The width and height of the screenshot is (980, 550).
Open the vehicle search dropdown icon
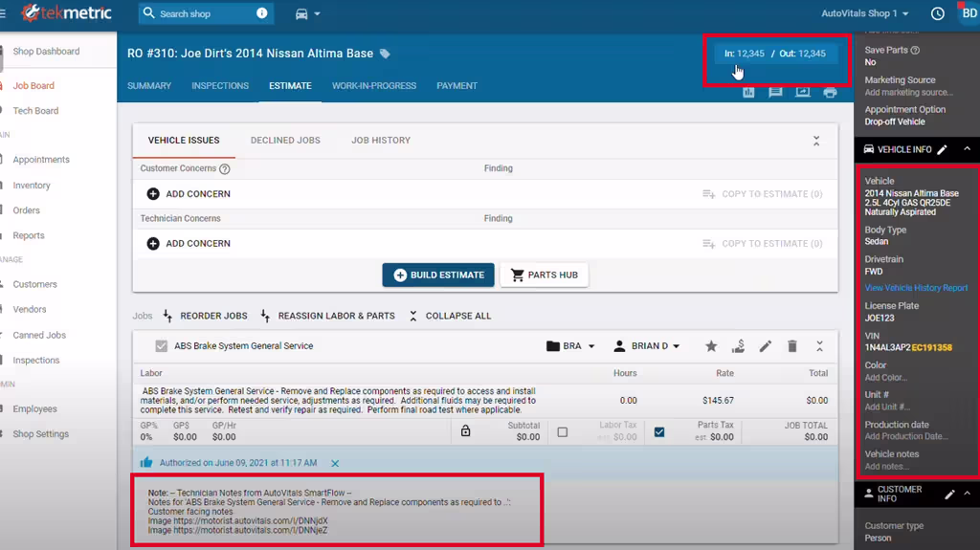[307, 13]
